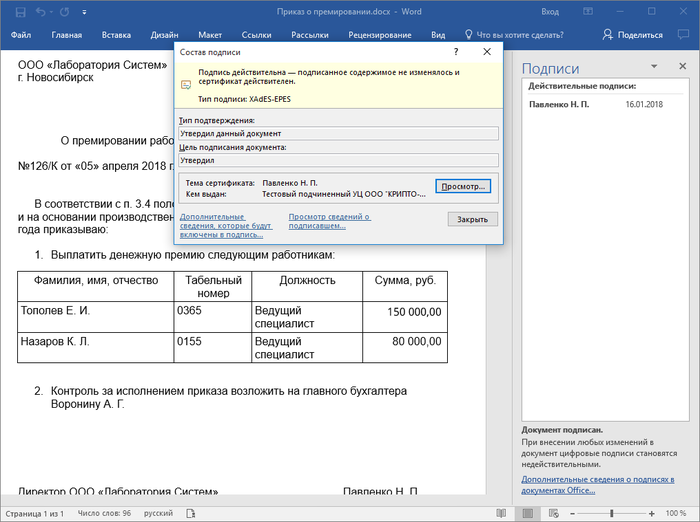Click the help question mark in signature dialog

click(455, 51)
